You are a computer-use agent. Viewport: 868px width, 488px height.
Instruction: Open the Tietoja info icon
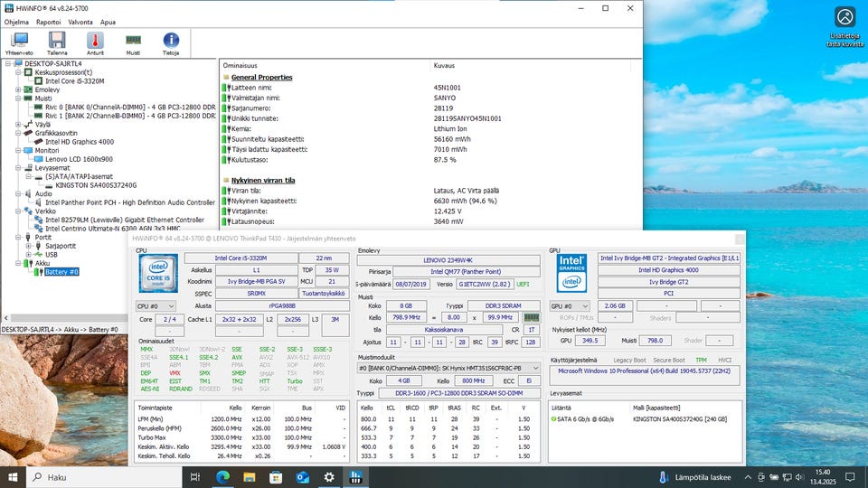coord(171,42)
